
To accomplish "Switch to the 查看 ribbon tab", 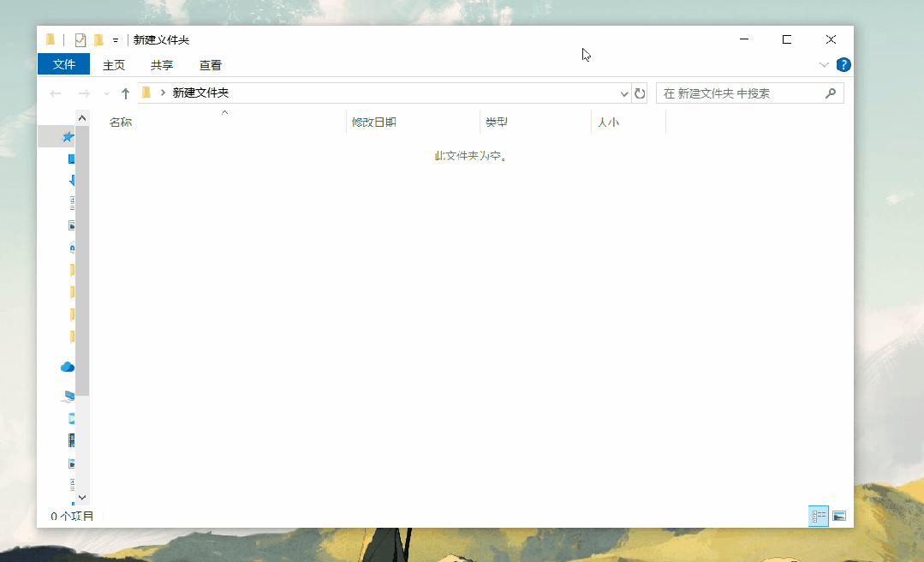I will (x=210, y=64).
